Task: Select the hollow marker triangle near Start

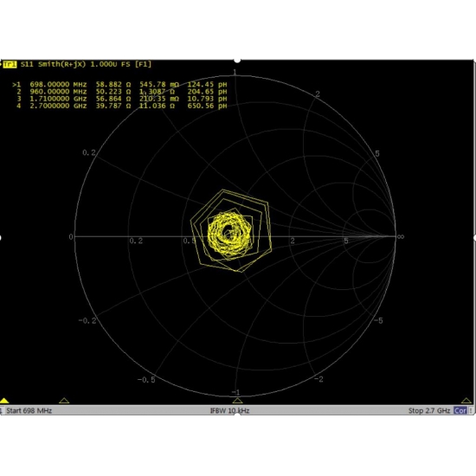Action: [x=64, y=401]
